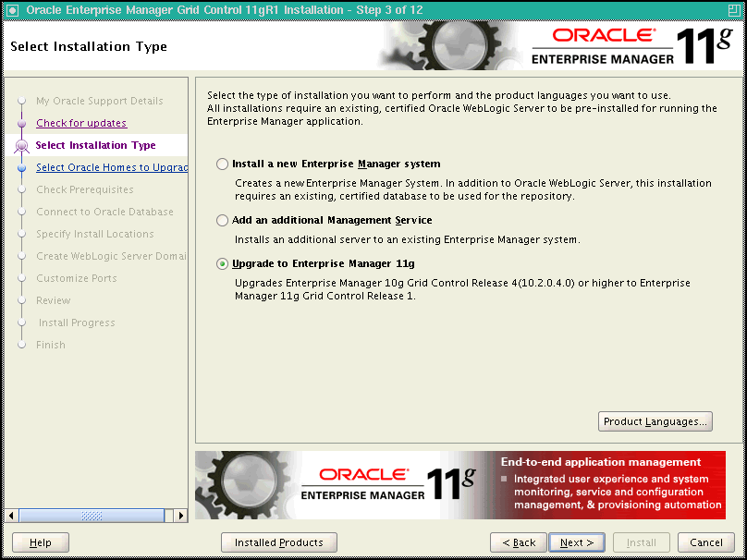Screen dimensions: 747x560
Task: Open the Product Languages dialog
Action: (655, 421)
